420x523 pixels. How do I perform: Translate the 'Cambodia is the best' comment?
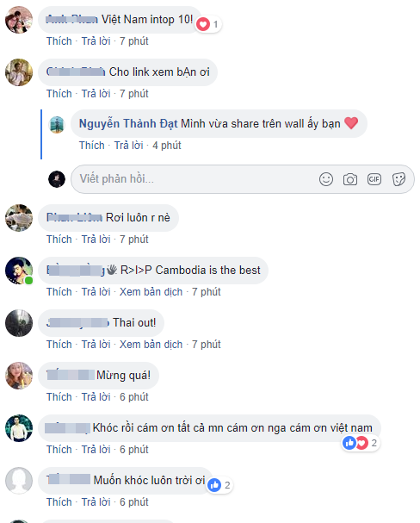(151, 292)
